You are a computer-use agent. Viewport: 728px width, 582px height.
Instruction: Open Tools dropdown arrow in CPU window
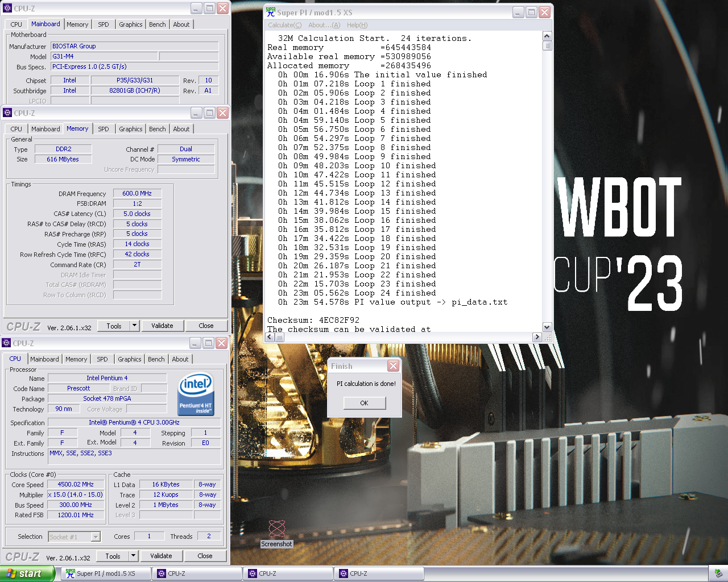[134, 556]
